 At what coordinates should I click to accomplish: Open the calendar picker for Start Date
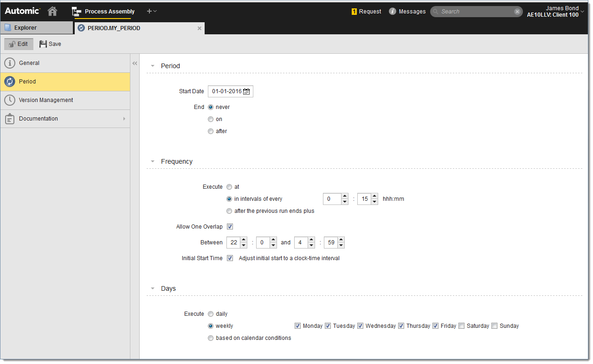tap(246, 92)
